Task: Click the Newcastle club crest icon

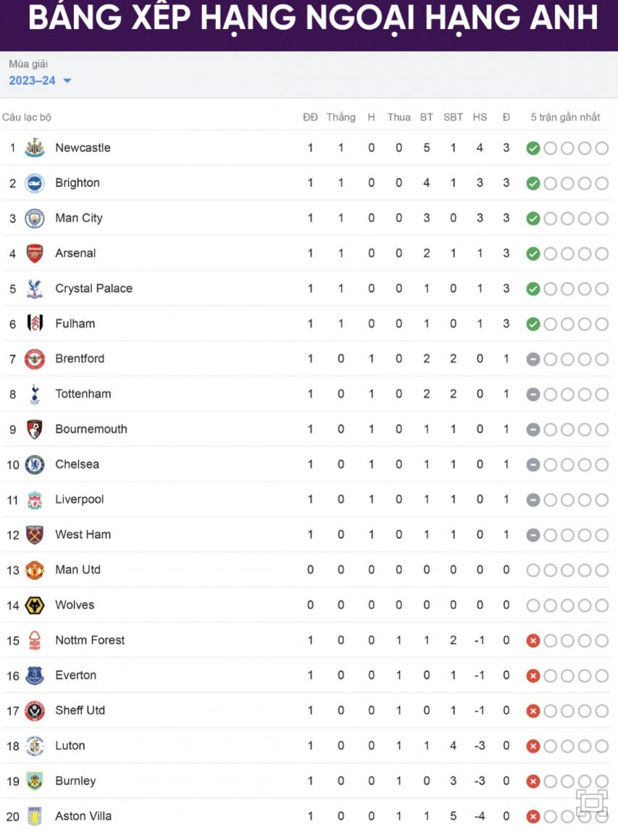Action: [x=34, y=148]
